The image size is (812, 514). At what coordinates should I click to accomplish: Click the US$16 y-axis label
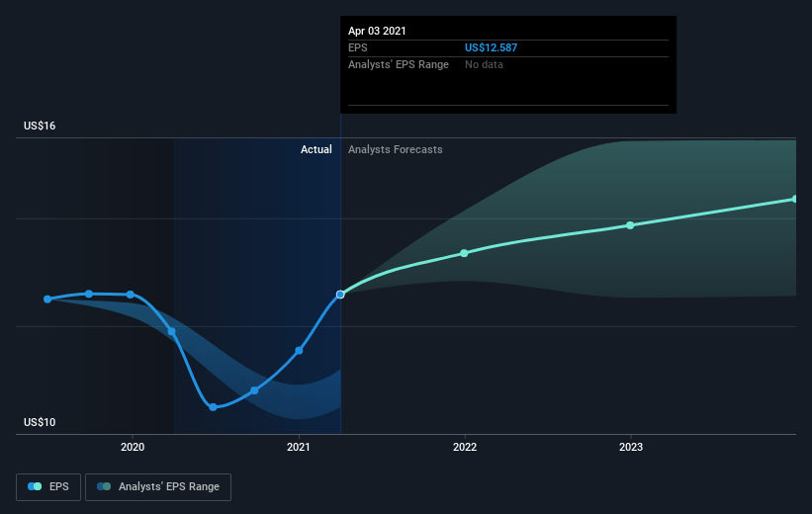tap(40, 126)
